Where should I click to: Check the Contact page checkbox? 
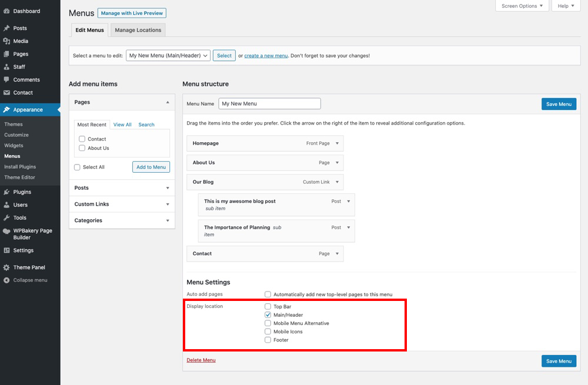(x=82, y=139)
